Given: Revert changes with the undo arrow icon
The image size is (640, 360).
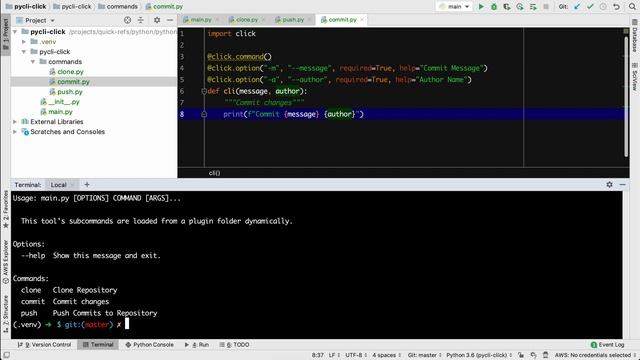Looking at the screenshot, I should coord(616,7).
